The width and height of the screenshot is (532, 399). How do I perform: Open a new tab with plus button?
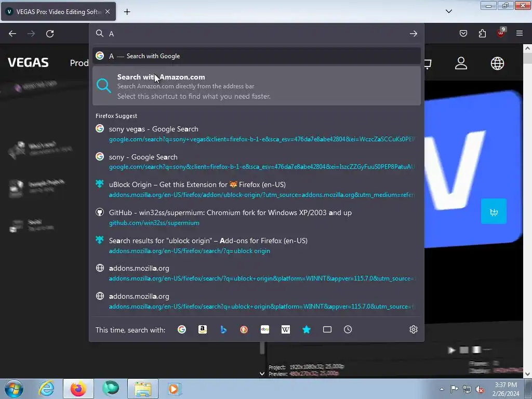coord(127,12)
